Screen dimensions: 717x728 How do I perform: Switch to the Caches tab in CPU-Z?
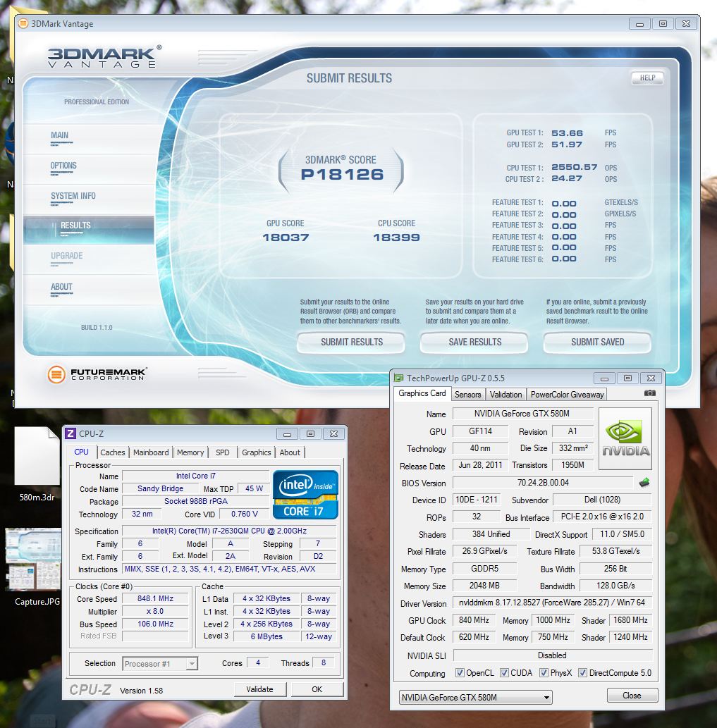[x=112, y=452]
